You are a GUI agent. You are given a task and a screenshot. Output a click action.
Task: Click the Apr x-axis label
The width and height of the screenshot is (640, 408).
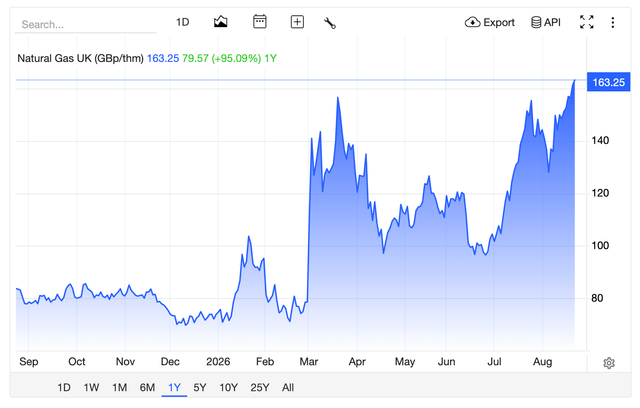(357, 361)
